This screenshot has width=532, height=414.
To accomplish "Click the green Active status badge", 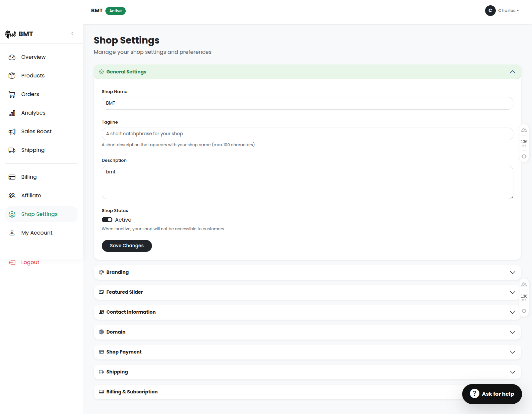I will [115, 11].
